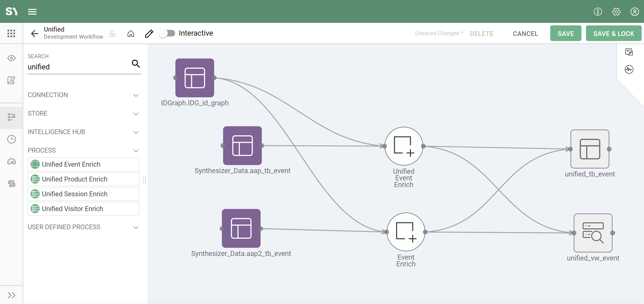The height and width of the screenshot is (304, 644).
Task: Click the unlock padlock icon
Action: 113,34
